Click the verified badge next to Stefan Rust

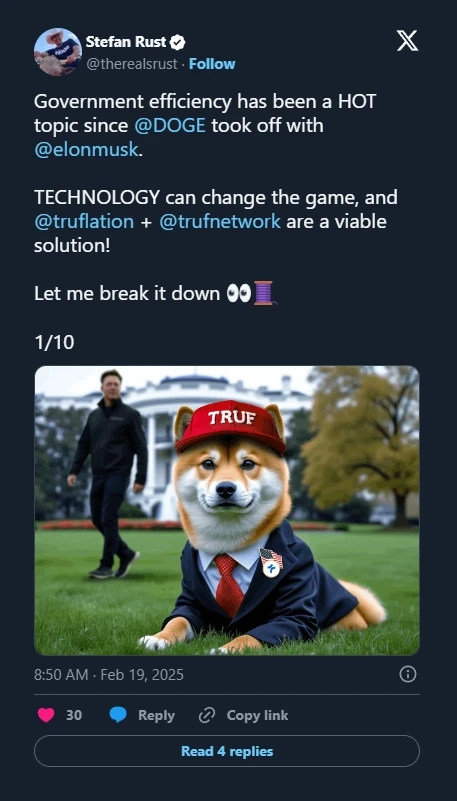177,42
